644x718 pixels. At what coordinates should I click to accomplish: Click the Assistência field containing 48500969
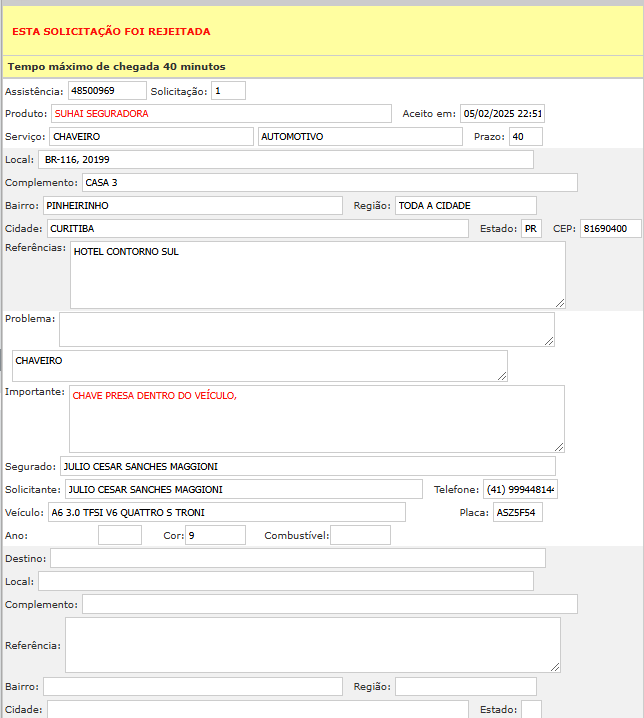pos(107,91)
